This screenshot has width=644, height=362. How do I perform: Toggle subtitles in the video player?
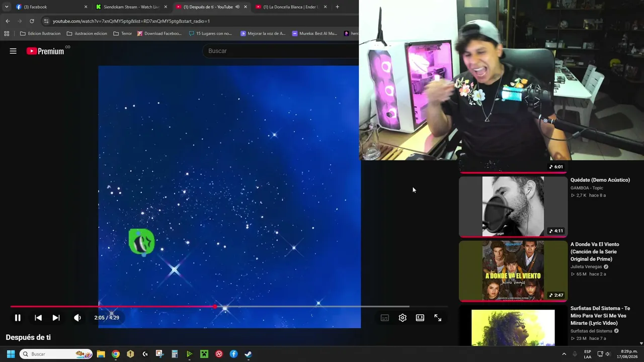[385, 318]
